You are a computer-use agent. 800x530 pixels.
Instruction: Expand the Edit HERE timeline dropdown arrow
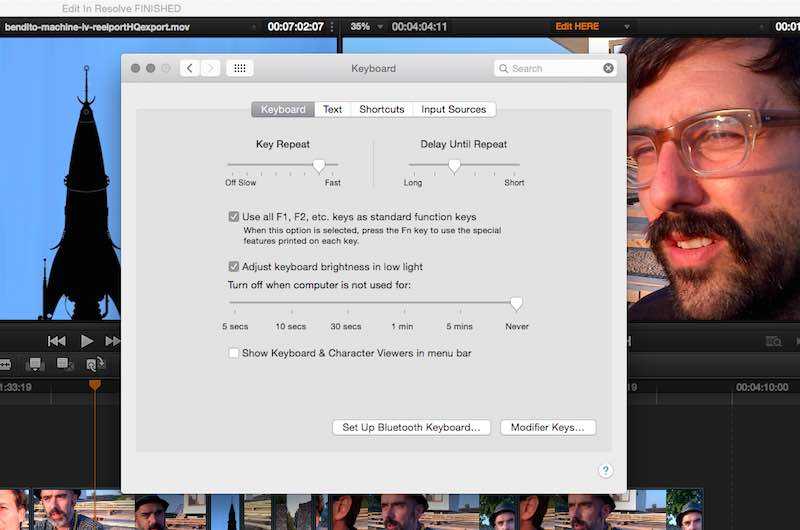click(x=627, y=27)
